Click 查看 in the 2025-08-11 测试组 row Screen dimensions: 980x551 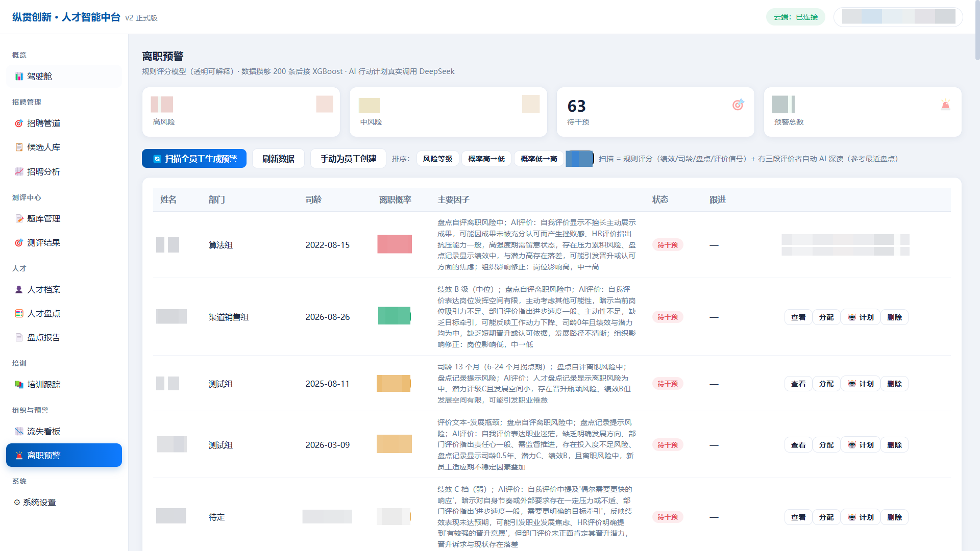pos(798,384)
